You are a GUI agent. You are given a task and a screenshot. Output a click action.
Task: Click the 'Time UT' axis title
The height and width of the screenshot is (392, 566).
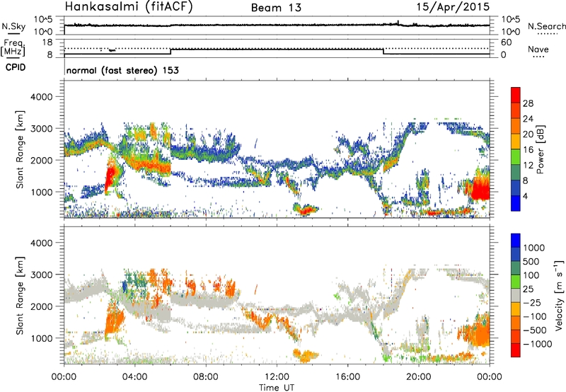[x=277, y=387]
